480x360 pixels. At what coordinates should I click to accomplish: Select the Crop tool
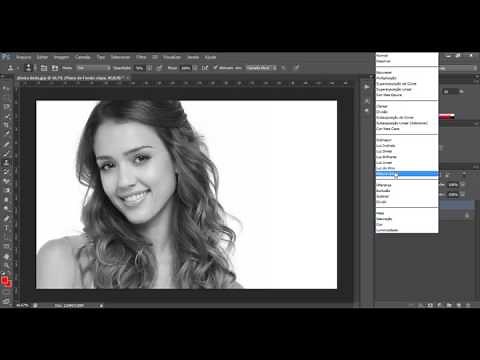(x=6, y=125)
